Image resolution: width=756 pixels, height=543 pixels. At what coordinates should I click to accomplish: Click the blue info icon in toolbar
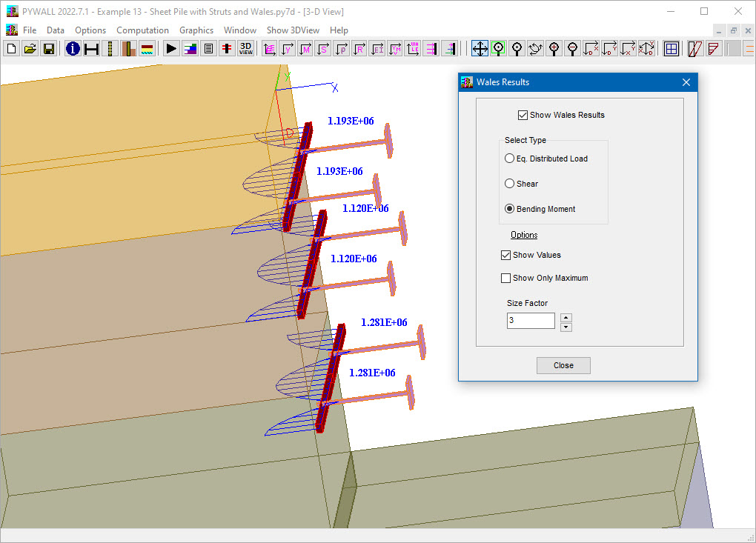[x=73, y=49]
